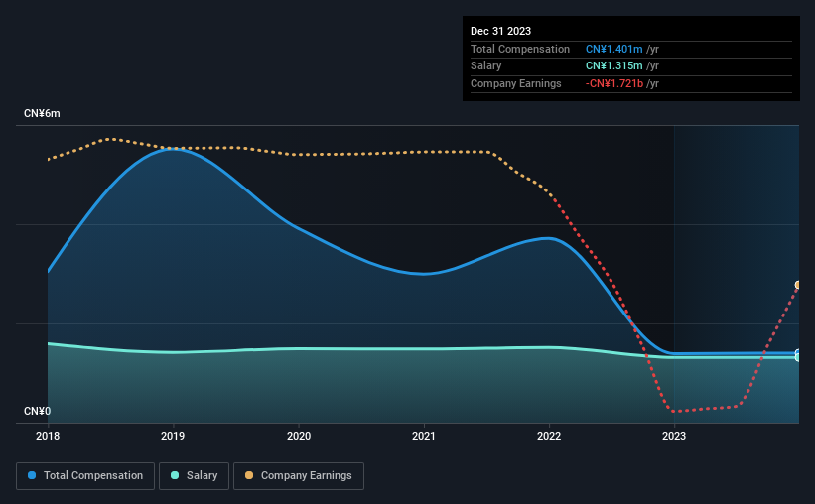Click the 2020 x-axis label
Viewport: 815px width, 504px height.
tap(299, 436)
